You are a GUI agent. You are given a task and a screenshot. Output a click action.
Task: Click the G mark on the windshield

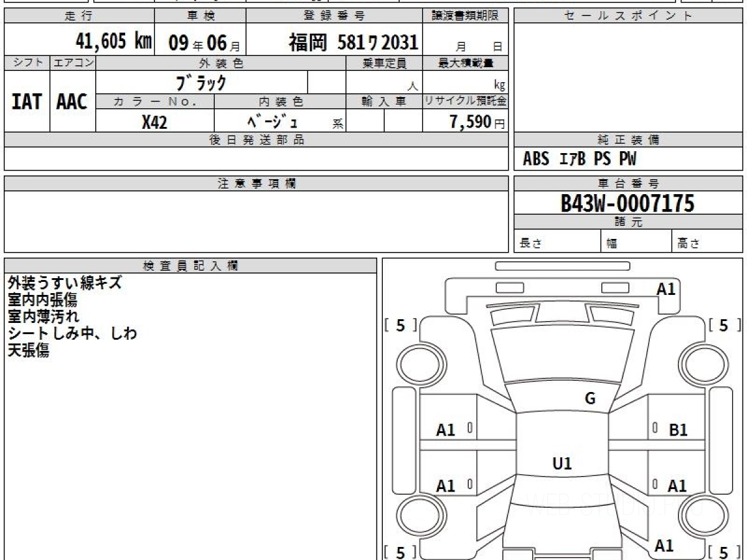[590, 399]
